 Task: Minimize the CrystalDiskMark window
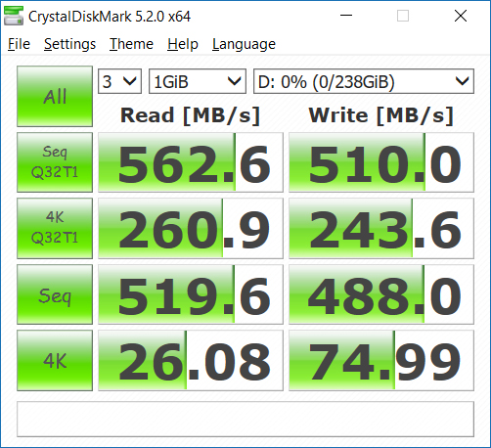pos(346,16)
